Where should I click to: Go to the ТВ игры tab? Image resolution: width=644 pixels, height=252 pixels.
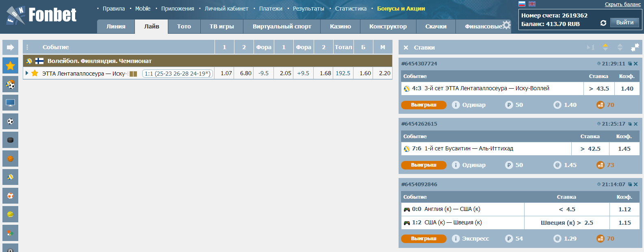coord(222,26)
